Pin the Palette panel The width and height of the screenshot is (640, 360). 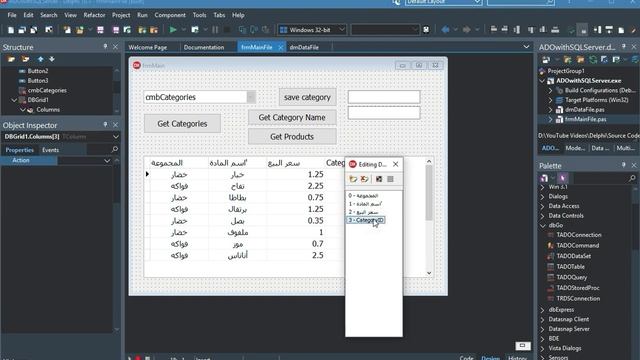pyautogui.click(x=624, y=165)
